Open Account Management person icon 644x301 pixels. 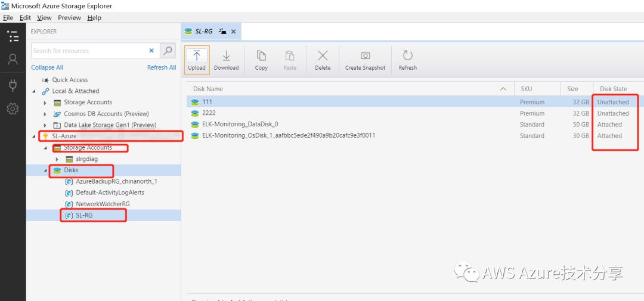(x=13, y=60)
